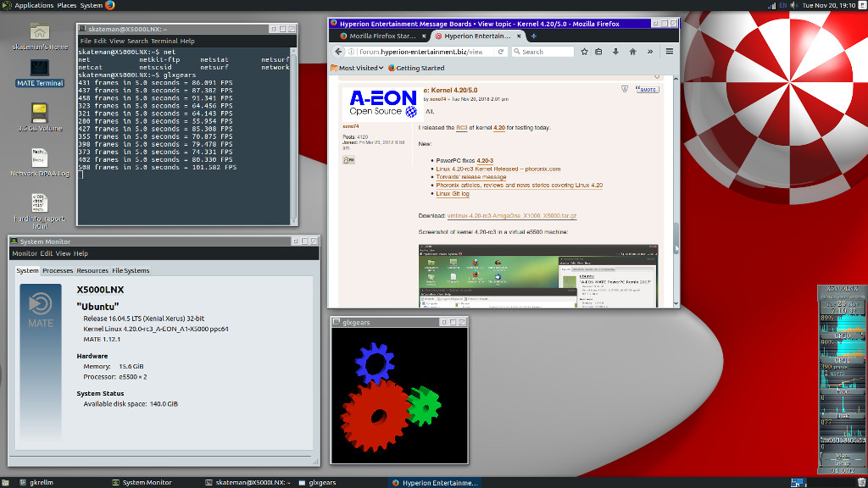
Task: Open Linux 4.20-rc3 Kernel Released link
Action: click(x=498, y=169)
